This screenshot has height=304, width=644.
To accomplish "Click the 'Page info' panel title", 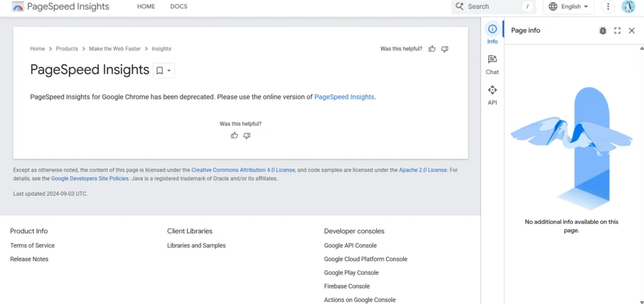I will click(x=525, y=30).
